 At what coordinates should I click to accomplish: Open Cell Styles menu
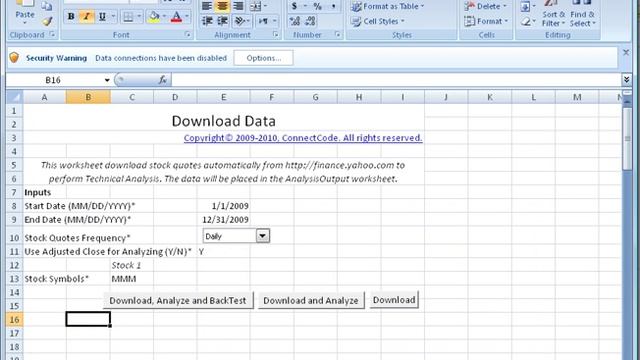click(x=378, y=21)
